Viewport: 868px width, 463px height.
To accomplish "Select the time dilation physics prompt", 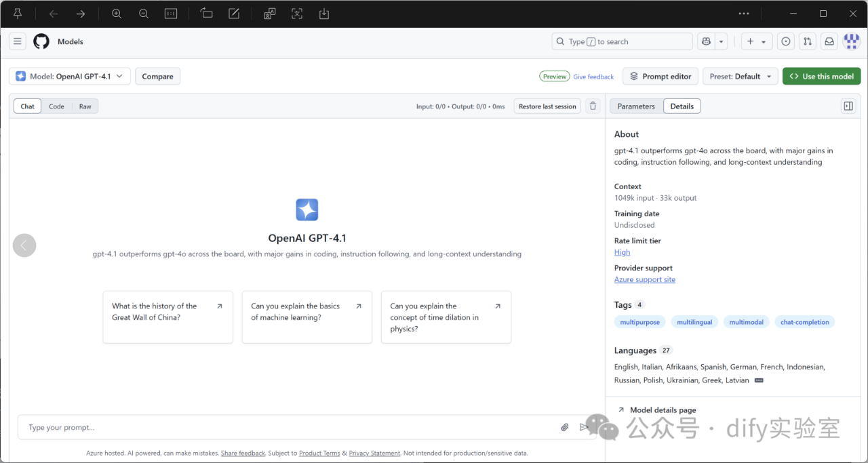I will [446, 317].
